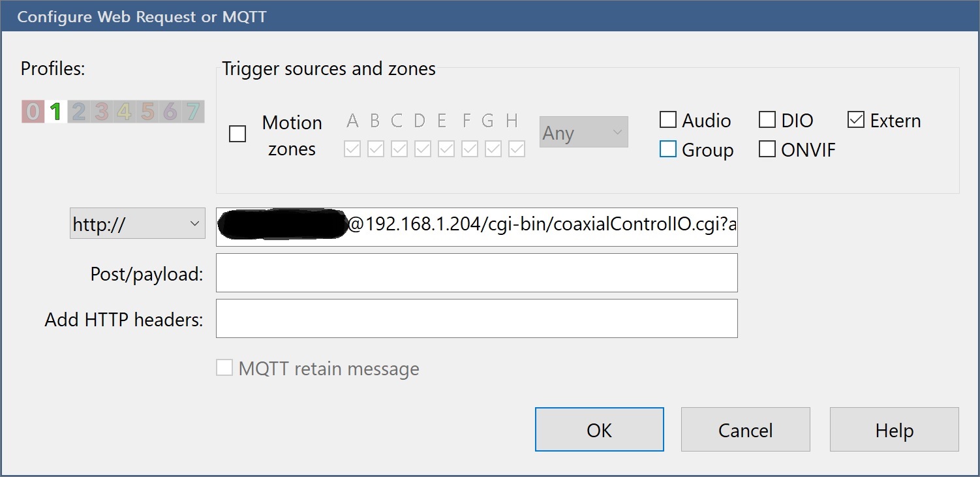This screenshot has height=477, width=980.
Task: Select profile 6 icon
Action: click(x=170, y=112)
